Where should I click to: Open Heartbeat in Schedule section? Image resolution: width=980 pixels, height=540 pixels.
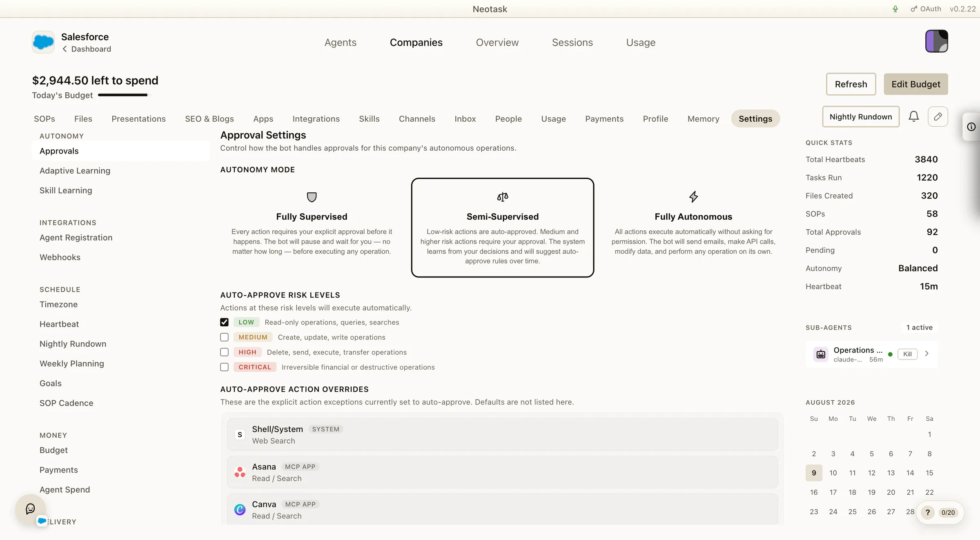pos(59,324)
